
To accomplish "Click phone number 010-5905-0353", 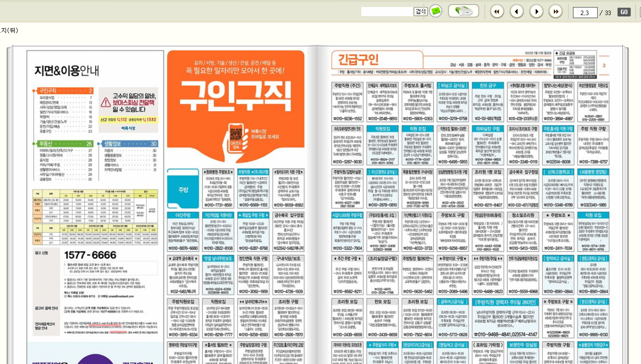I will (417, 119).
